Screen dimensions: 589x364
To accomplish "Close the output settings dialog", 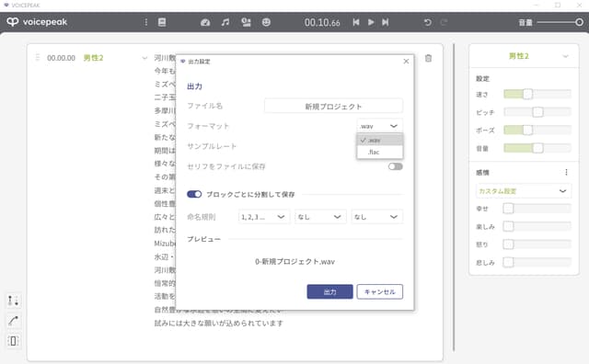I will (406, 62).
